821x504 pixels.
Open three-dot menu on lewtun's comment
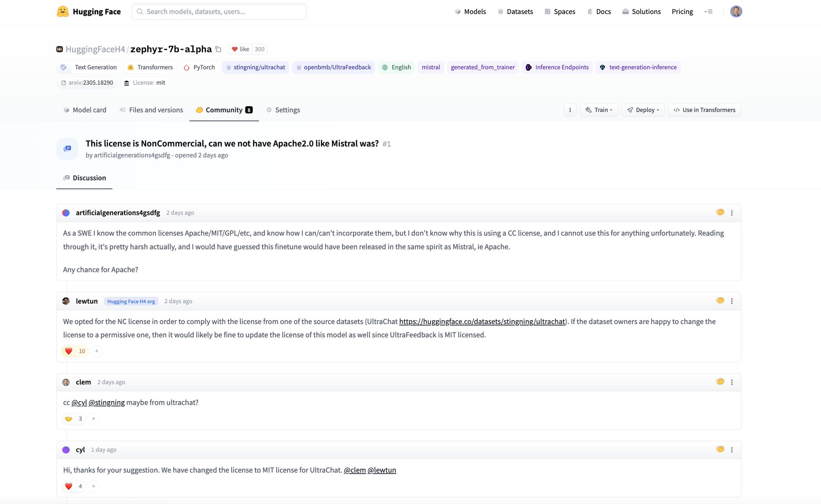pos(732,301)
